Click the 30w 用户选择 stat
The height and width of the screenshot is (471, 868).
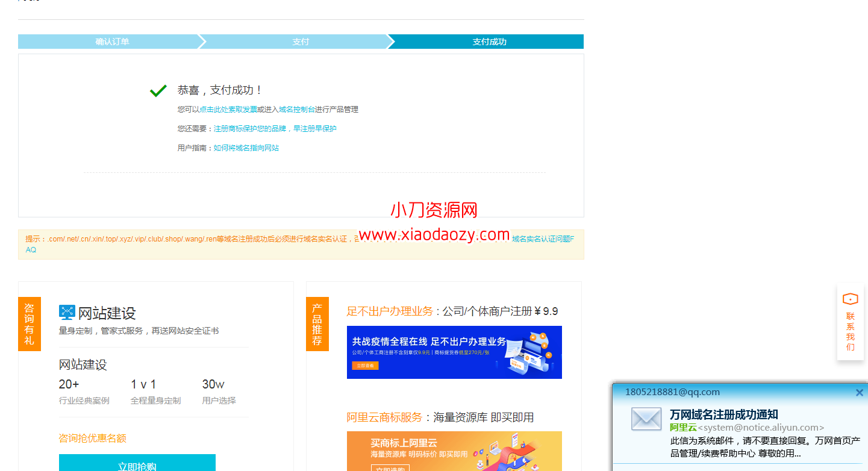(x=219, y=391)
